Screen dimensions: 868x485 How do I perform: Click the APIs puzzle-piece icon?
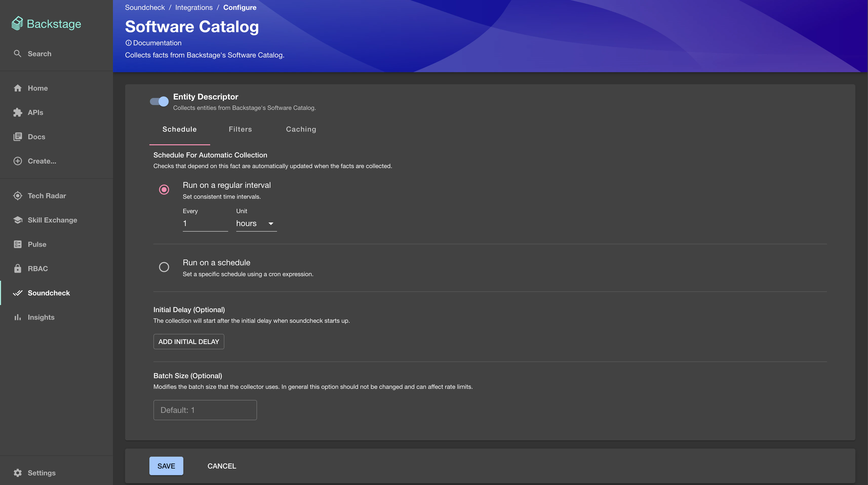17,112
